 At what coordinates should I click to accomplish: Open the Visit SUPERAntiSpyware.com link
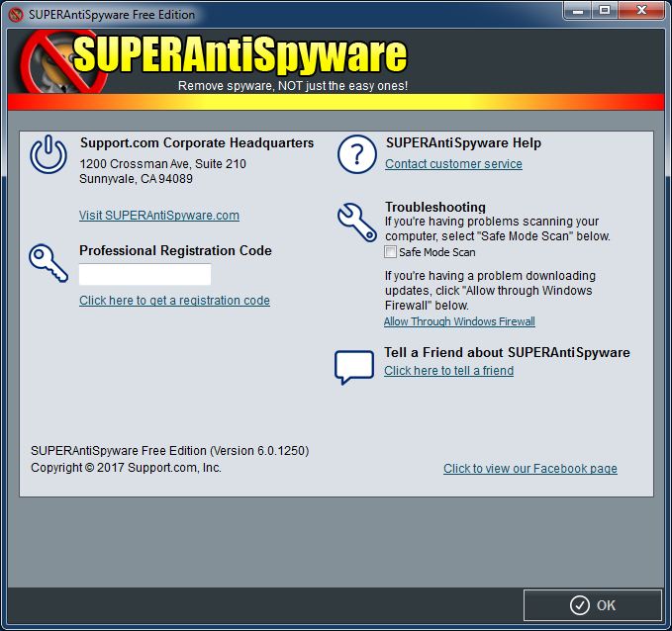tap(159, 215)
